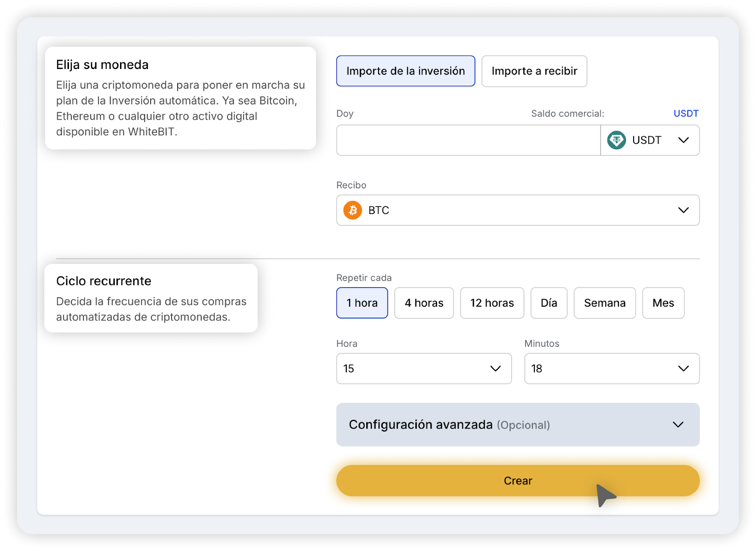Click the chevron arrow beside USDT

click(683, 140)
